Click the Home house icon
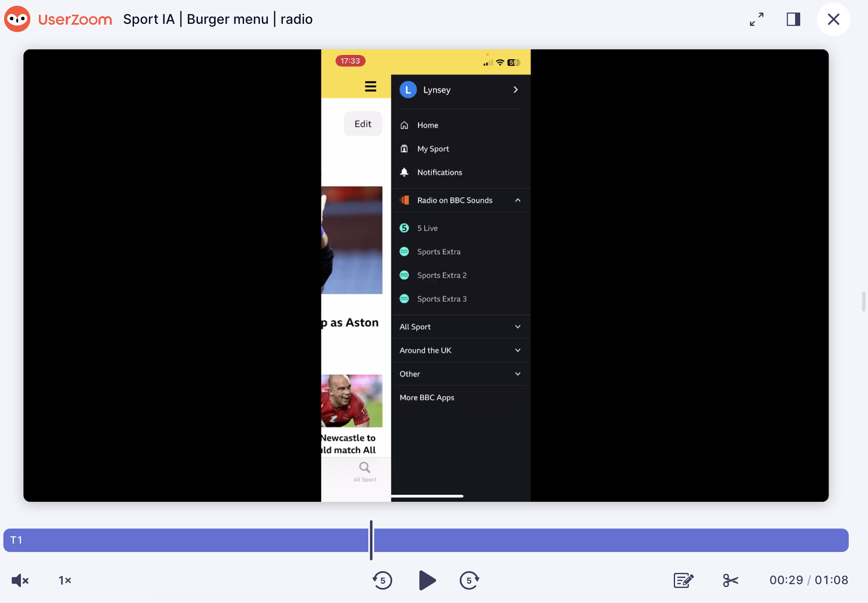Viewport: 868px width, 603px height. [404, 125]
